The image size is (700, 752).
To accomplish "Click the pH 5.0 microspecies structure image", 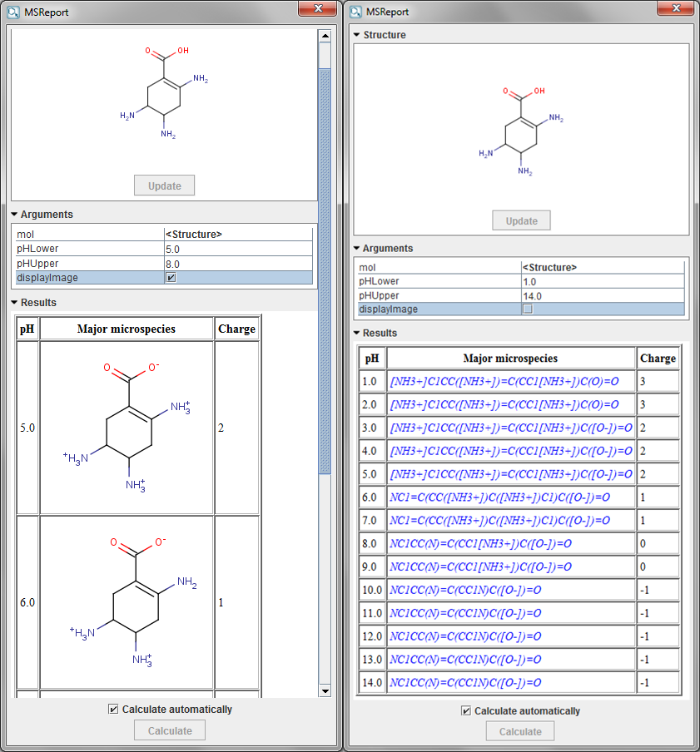I will [126, 428].
